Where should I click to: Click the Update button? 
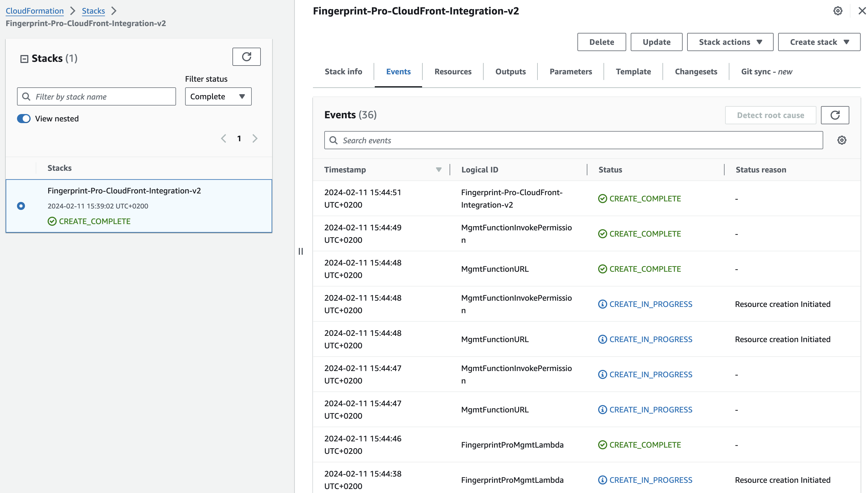coord(656,42)
